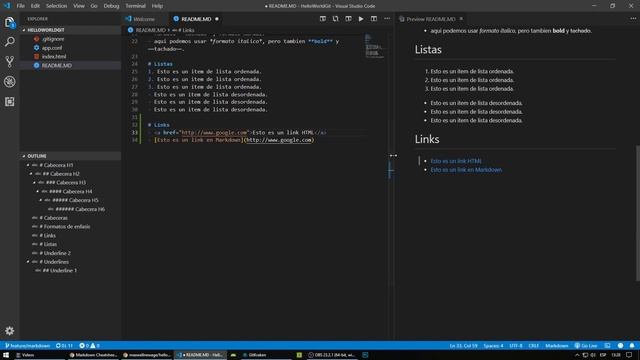Viewport: 640px width, 360px height.
Task: Change language mode Markdown in status bar
Action: click(556, 346)
